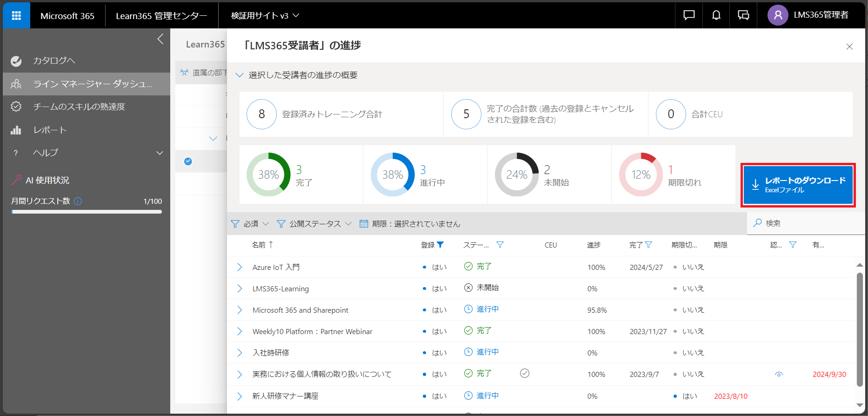
Task: Click the 未開始 24% donut chart
Action: [517, 174]
